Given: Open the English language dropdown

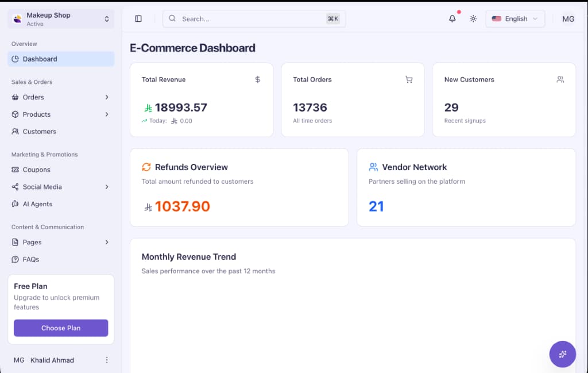Looking at the screenshot, I should (x=515, y=18).
